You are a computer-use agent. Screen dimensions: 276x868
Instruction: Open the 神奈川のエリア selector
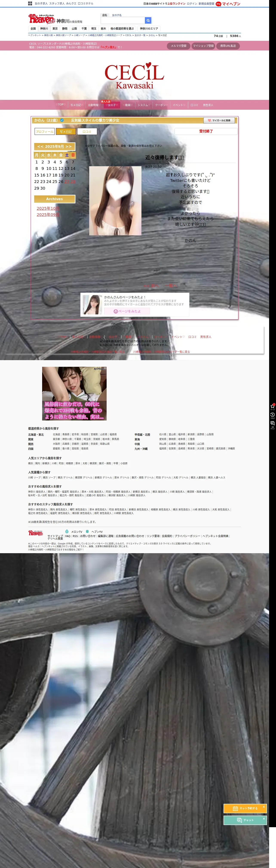pos(149,29)
